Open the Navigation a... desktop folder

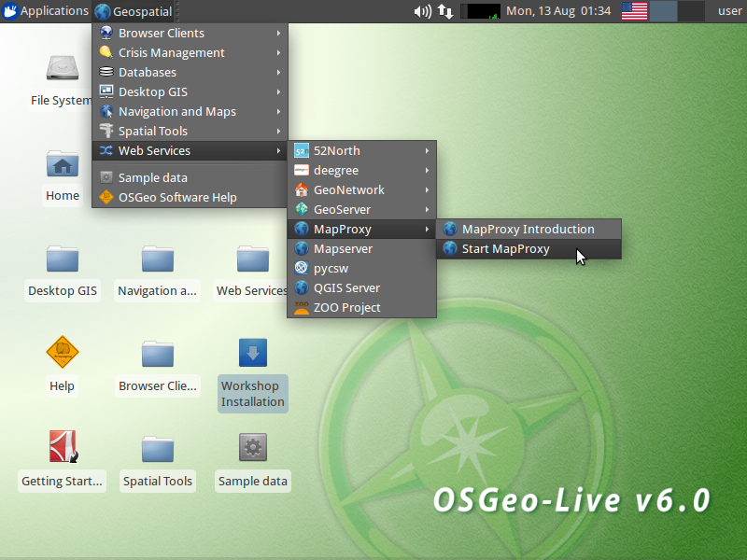(x=158, y=259)
